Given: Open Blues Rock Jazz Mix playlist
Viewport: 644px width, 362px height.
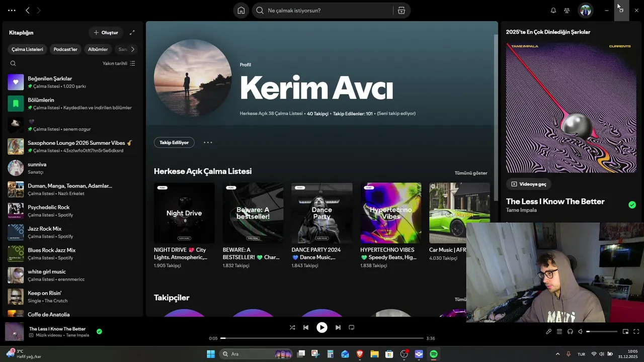Looking at the screenshot, I should point(73,254).
